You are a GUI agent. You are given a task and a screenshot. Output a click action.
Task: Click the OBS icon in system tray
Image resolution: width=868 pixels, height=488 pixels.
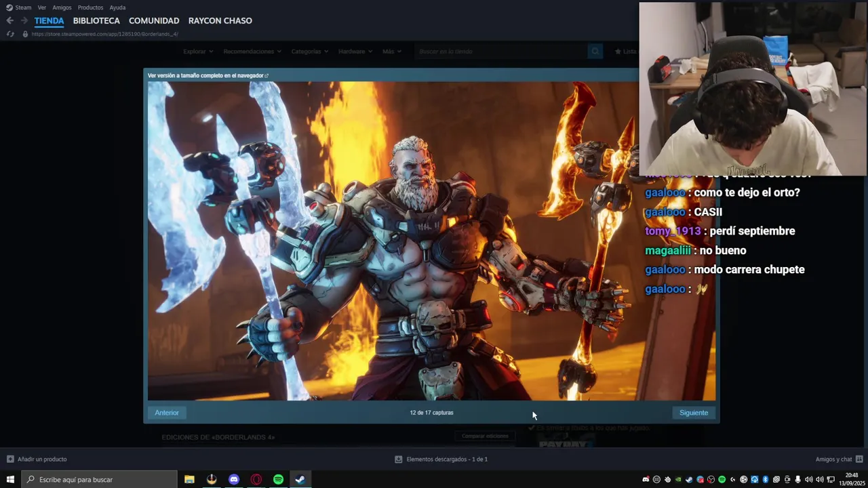click(x=711, y=479)
